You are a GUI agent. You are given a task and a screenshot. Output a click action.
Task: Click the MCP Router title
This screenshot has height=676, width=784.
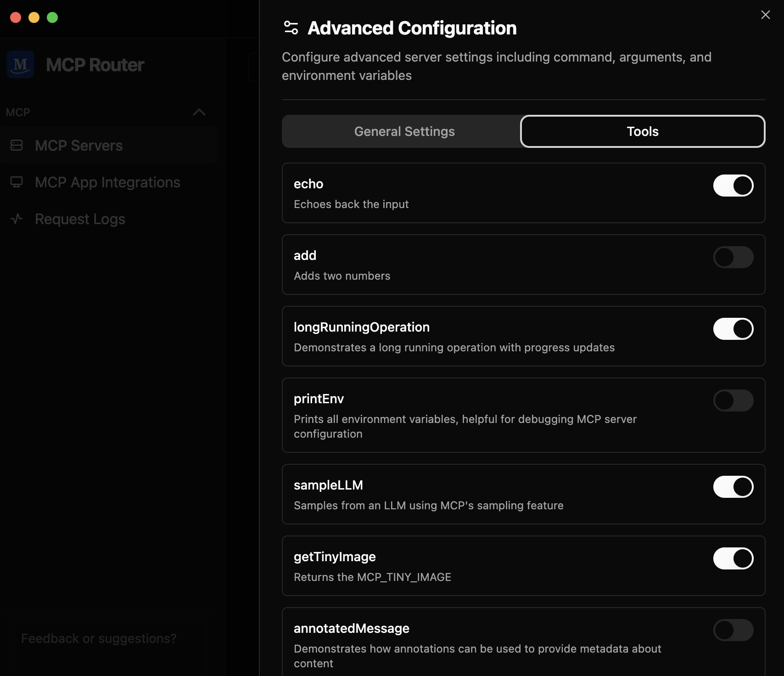click(95, 65)
